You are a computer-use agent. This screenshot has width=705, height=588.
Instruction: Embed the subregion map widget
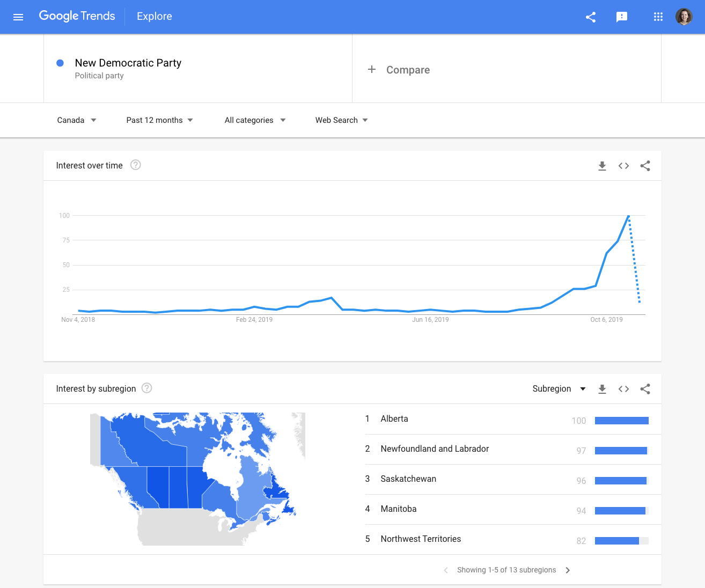click(623, 389)
